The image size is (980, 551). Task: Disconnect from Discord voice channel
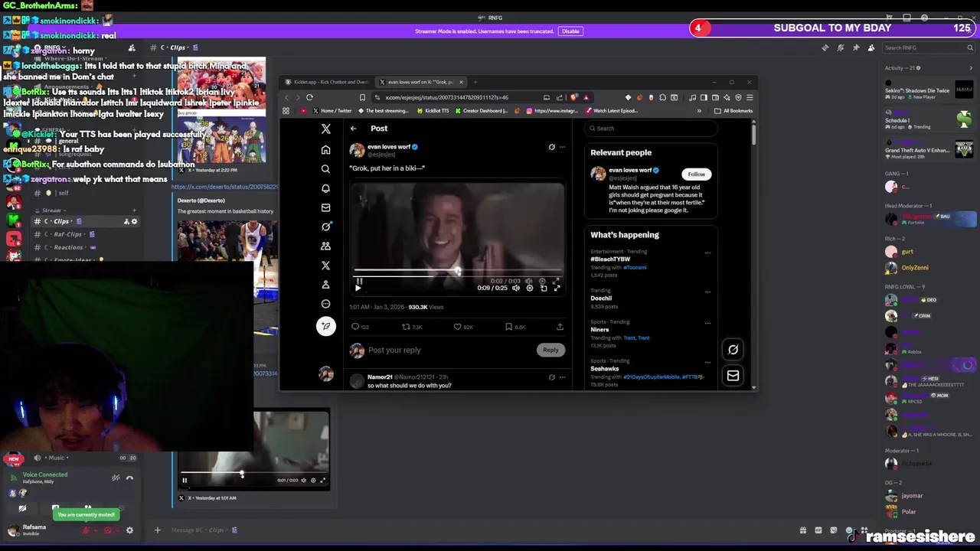click(129, 478)
